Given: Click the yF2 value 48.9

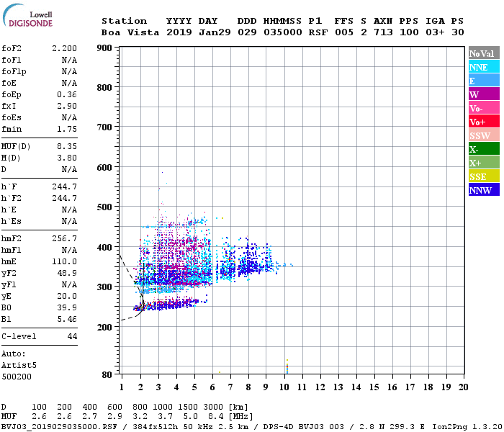Looking at the screenshot, I should [x=67, y=273].
